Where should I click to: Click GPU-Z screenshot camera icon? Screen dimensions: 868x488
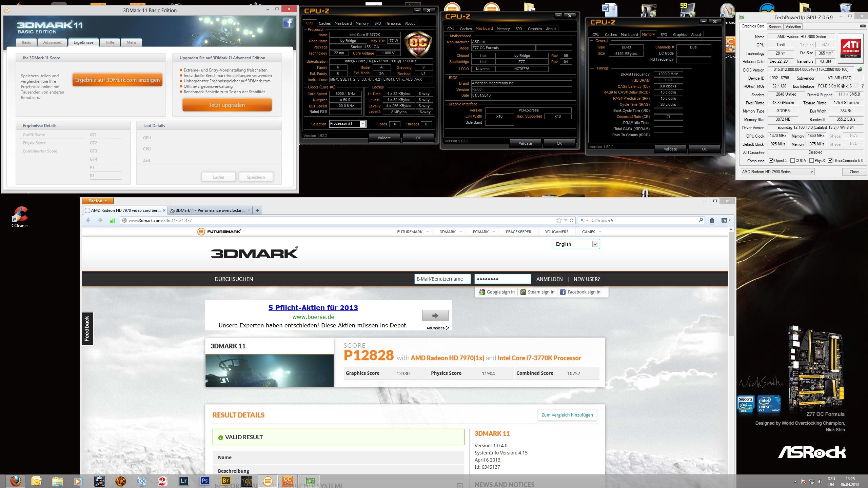(x=863, y=26)
